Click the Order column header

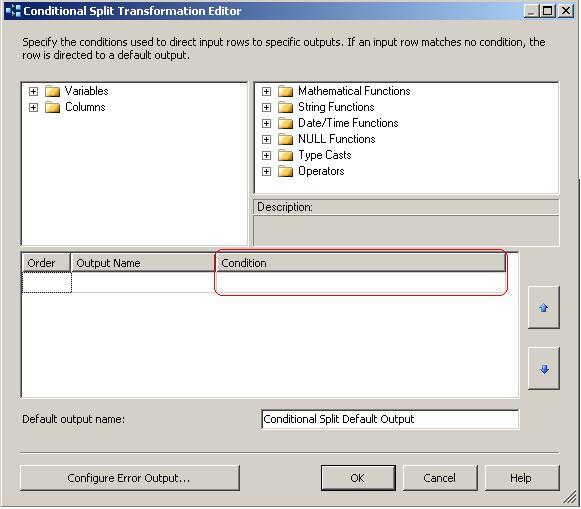[x=46, y=263]
